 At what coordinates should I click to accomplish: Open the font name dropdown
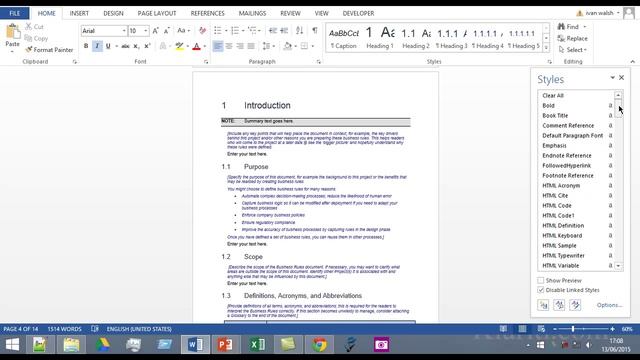(x=124, y=31)
